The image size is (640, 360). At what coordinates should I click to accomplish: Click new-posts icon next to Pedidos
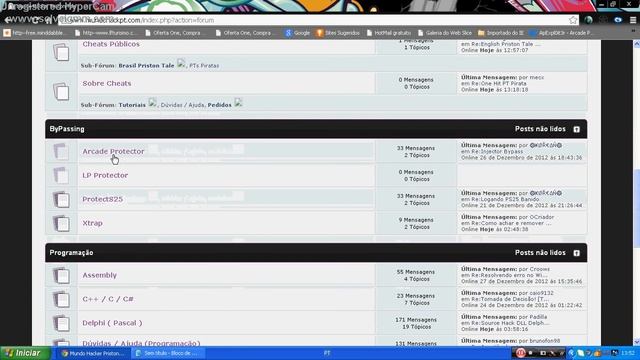pos(238,103)
